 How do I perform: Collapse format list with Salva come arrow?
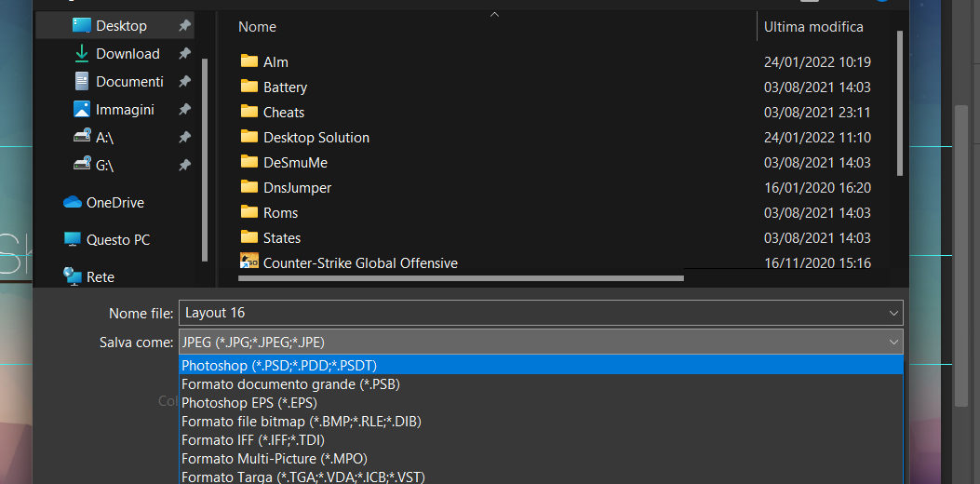pos(893,342)
